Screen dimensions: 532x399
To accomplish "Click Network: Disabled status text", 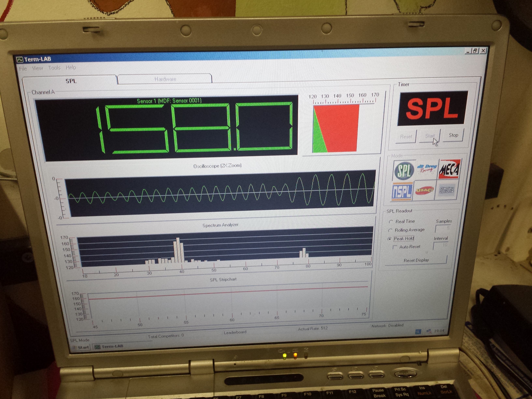I will (x=387, y=326).
